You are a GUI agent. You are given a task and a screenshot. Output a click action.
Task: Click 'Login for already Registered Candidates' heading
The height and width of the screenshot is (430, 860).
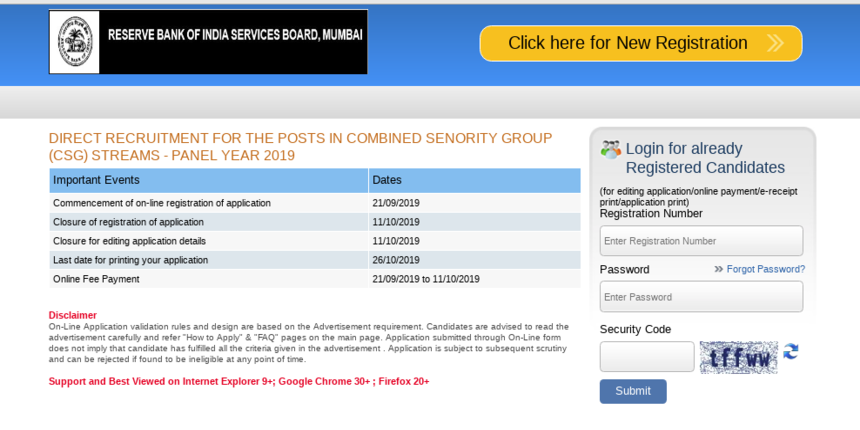click(705, 158)
